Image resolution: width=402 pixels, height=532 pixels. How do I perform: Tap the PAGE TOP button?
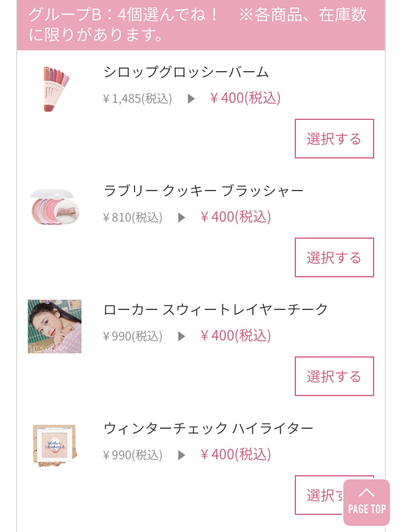[366, 502]
